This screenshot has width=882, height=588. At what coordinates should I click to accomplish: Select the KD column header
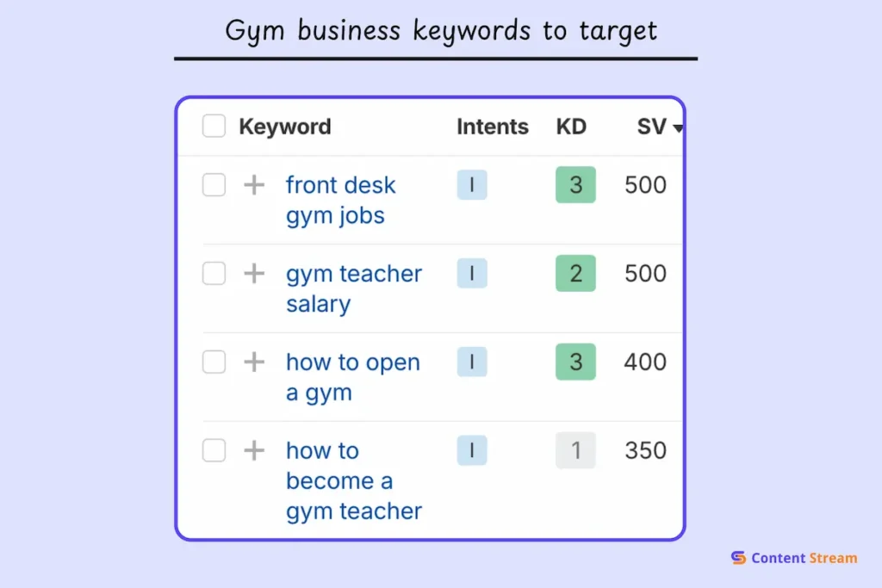tap(570, 126)
